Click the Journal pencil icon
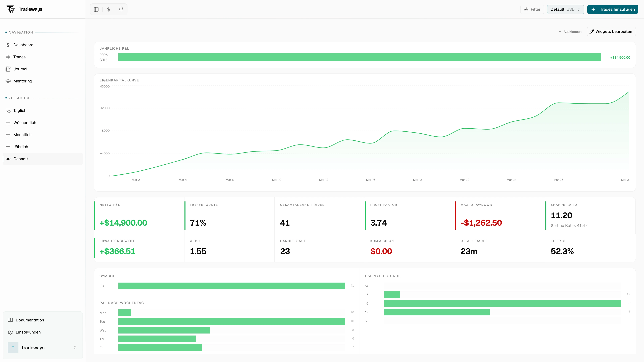The width and height of the screenshot is (644, 362). pyautogui.click(x=8, y=69)
